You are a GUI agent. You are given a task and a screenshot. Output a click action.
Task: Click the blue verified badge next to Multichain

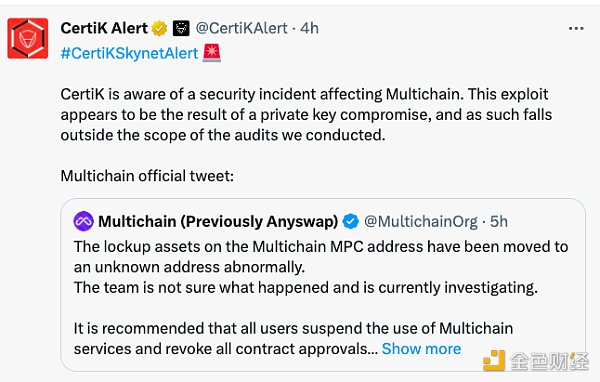pos(351,221)
